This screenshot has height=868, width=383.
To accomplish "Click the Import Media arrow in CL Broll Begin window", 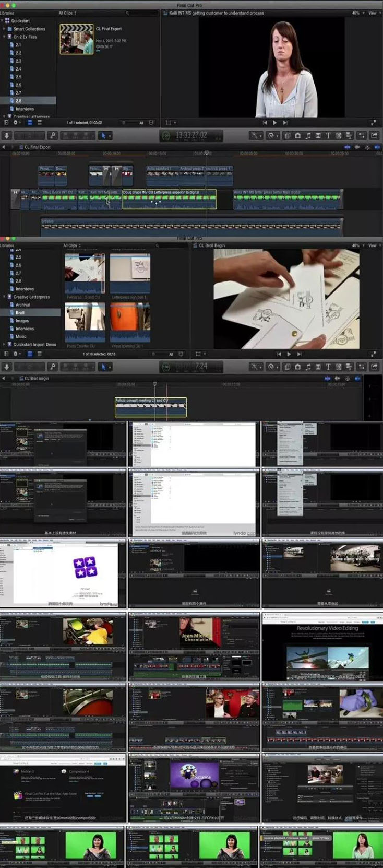I will (6, 367).
